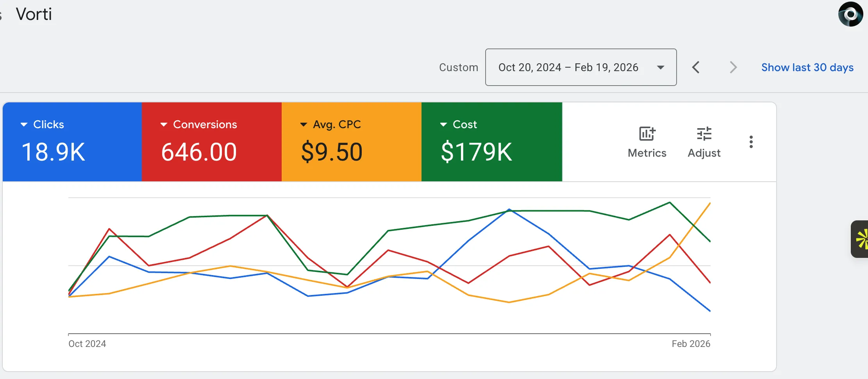Expand the Clicks metric dropdown arrow
This screenshot has height=379, width=868.
pyautogui.click(x=24, y=125)
